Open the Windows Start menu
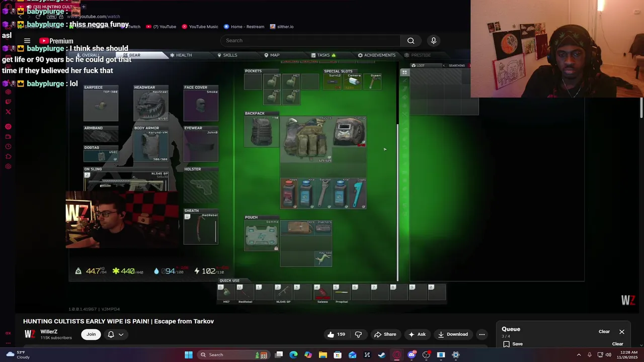Image resolution: width=644 pixels, height=362 pixels. click(x=189, y=355)
